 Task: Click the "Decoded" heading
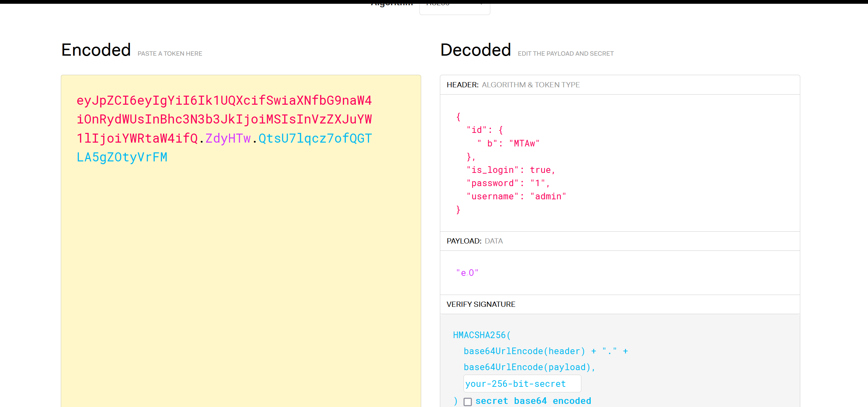(x=476, y=50)
